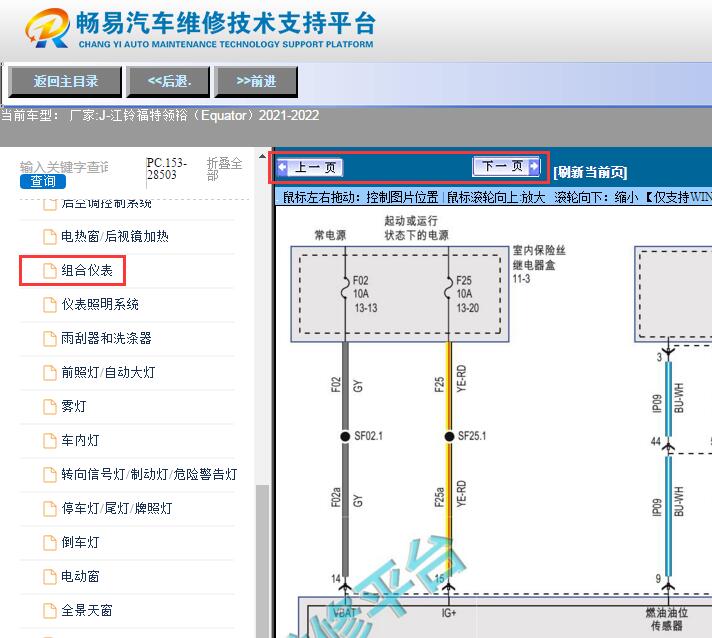Image resolution: width=712 pixels, height=638 pixels.
Task: Click the sidebar scrollbar up arrow
Action: coord(262,157)
